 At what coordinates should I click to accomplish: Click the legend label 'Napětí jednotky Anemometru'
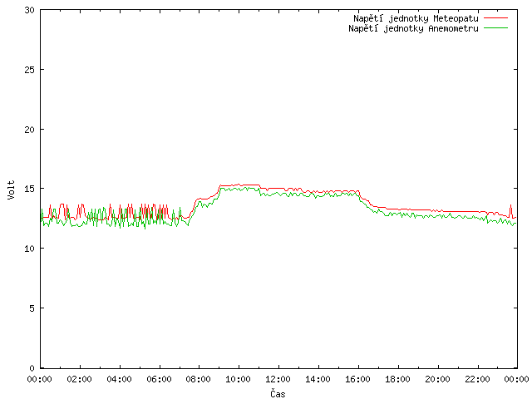(x=413, y=28)
